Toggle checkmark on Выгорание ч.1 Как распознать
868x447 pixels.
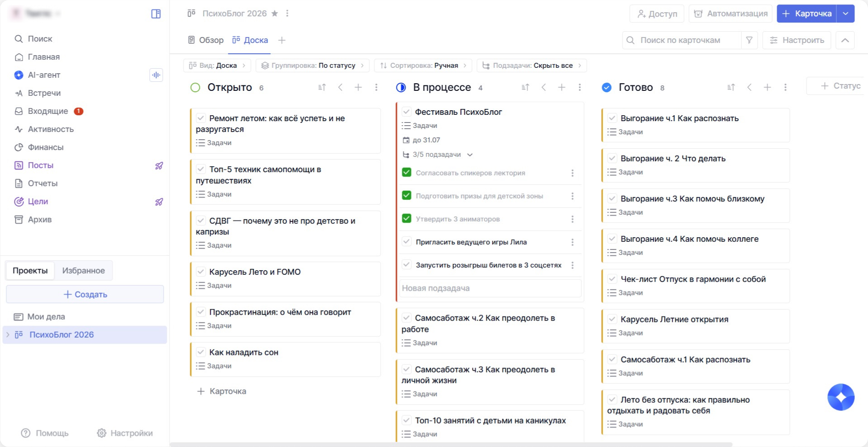612,118
